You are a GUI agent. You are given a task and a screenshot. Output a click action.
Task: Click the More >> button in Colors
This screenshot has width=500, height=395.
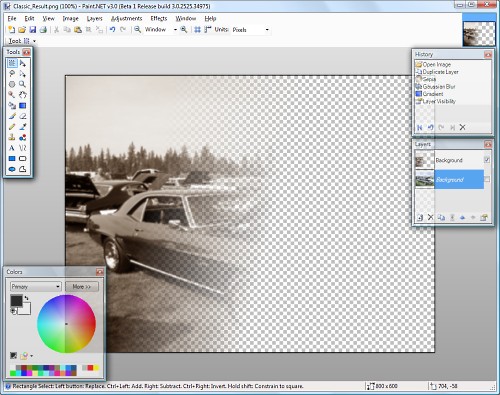pos(82,287)
